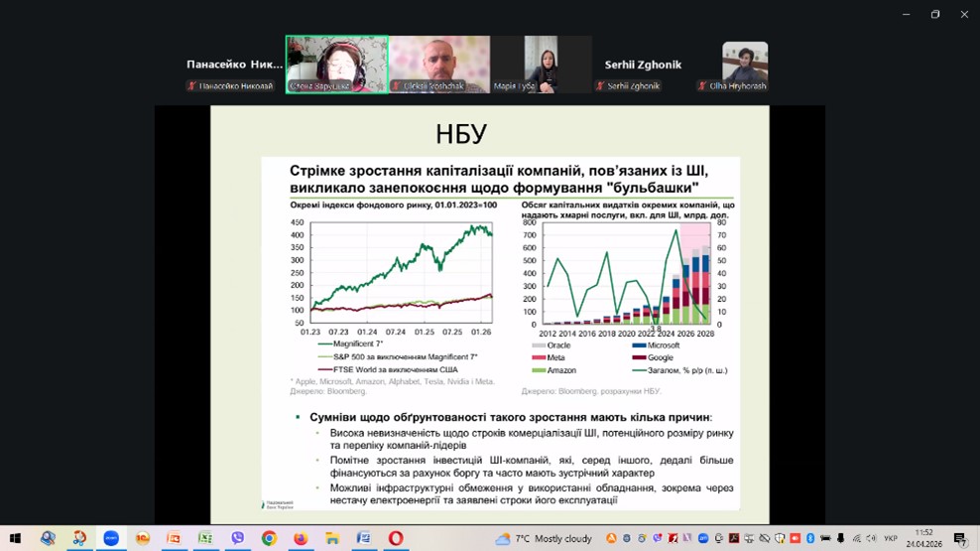
Task: Open File Explorer from taskbar
Action: coord(332,538)
